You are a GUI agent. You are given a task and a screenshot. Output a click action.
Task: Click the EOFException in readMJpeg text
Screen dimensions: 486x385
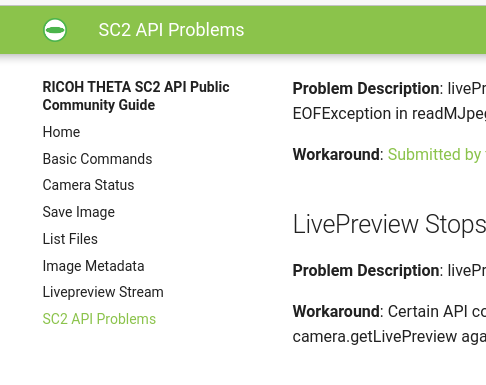(389, 114)
